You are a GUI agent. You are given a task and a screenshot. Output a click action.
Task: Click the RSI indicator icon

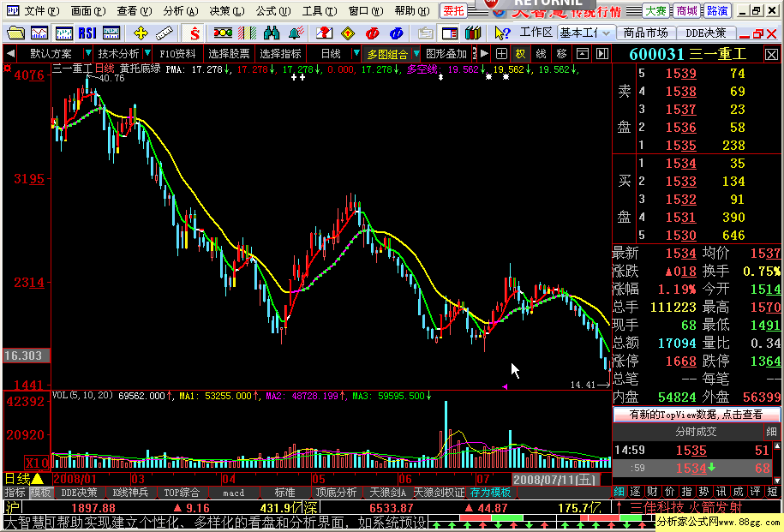[87, 33]
